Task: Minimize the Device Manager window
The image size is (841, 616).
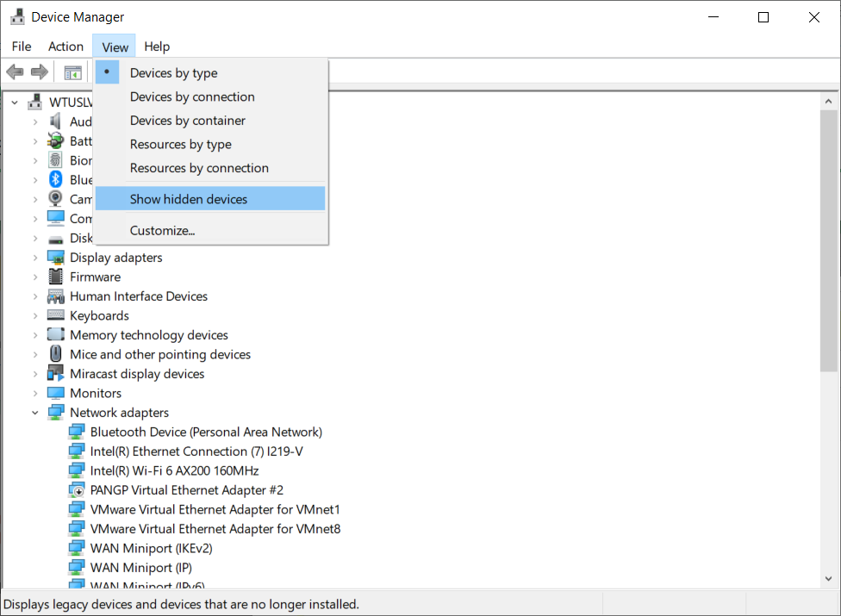Action: point(713,17)
